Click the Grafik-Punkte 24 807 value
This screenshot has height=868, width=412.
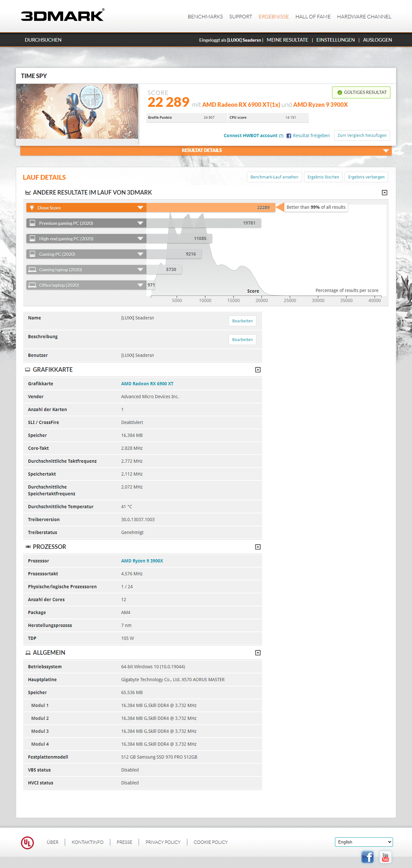click(209, 117)
